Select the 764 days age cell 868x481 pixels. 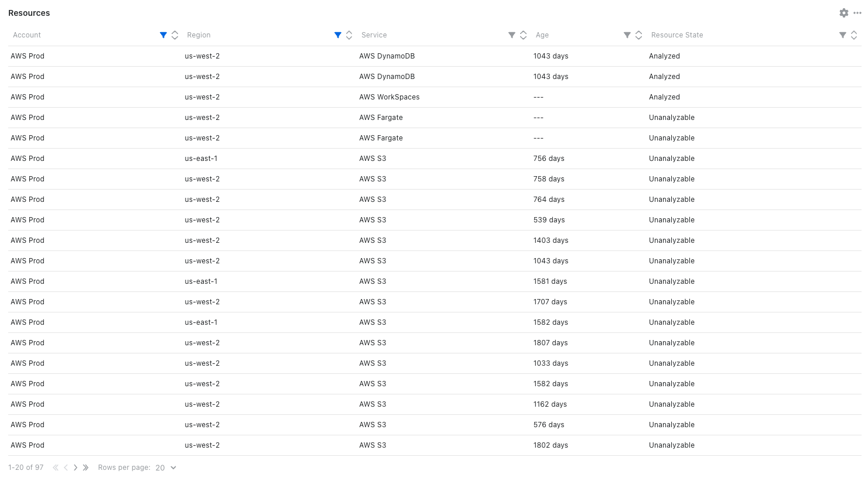[549, 200]
